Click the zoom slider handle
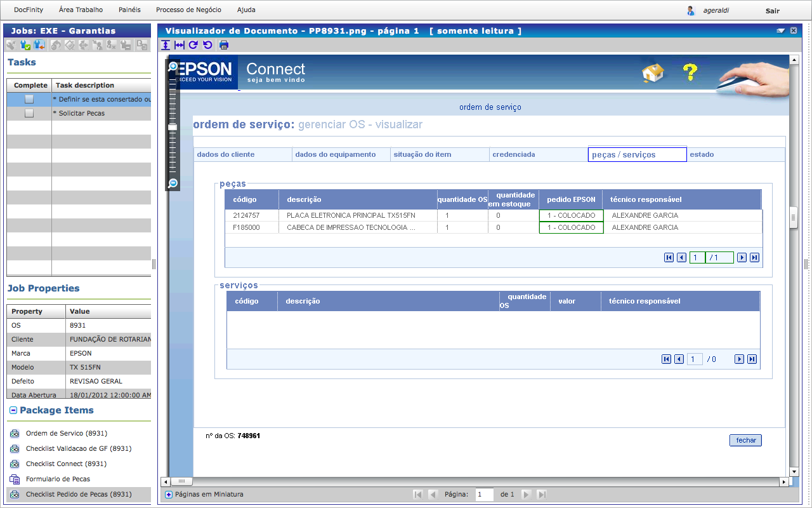Image resolution: width=812 pixels, height=508 pixels. coord(173,128)
